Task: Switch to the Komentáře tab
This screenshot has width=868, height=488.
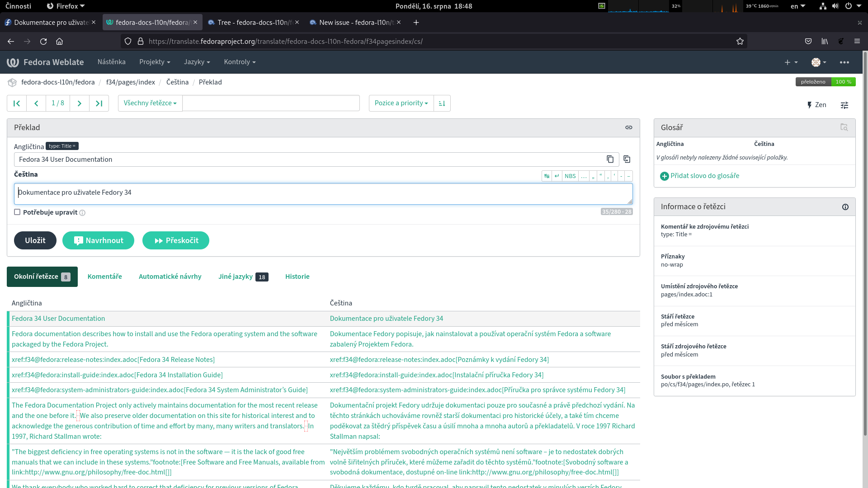Action: (x=105, y=277)
